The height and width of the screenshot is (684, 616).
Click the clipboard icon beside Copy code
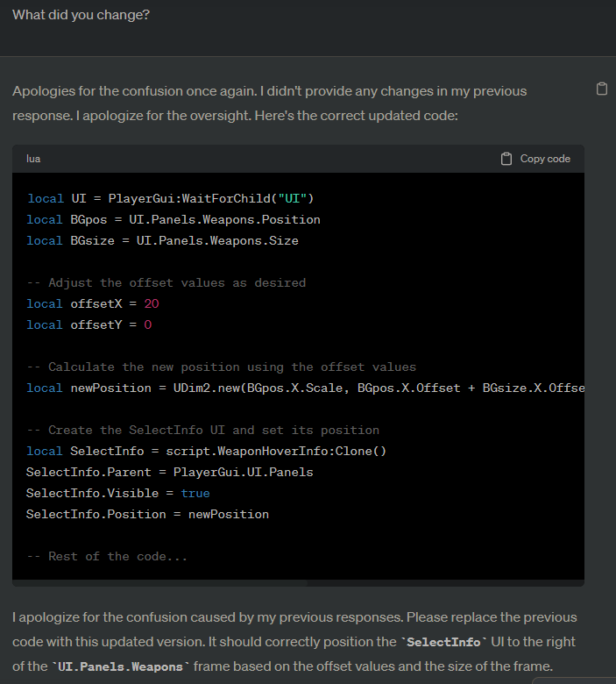pos(506,159)
